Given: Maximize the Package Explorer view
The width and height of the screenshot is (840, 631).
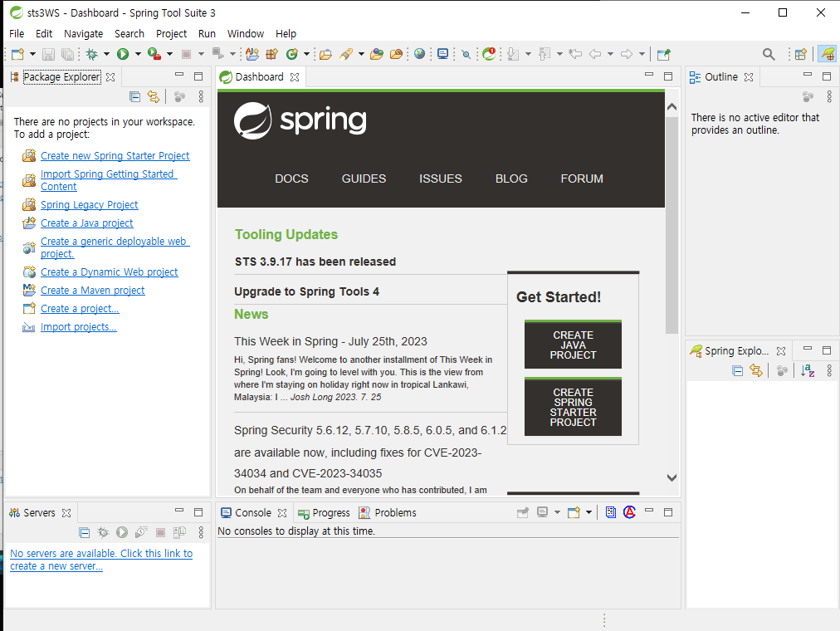Looking at the screenshot, I should pos(198,76).
